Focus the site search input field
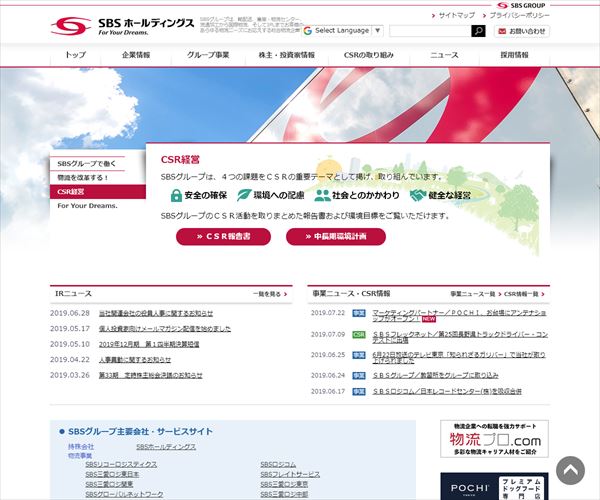The height and width of the screenshot is (500, 600). point(430,31)
